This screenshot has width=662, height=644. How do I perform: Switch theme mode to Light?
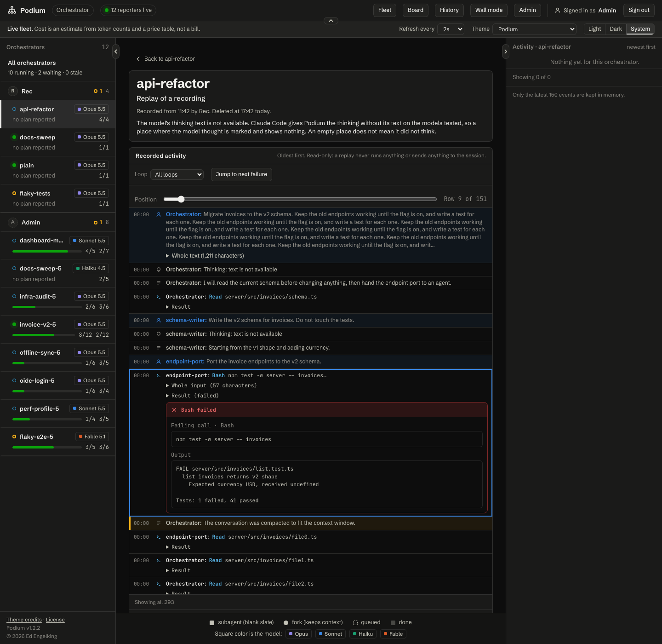(594, 29)
